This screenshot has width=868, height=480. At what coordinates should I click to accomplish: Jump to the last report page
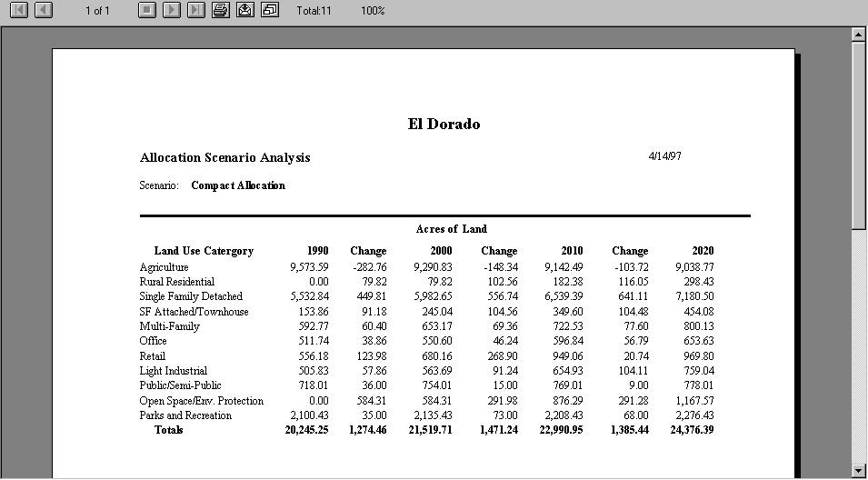click(196, 10)
